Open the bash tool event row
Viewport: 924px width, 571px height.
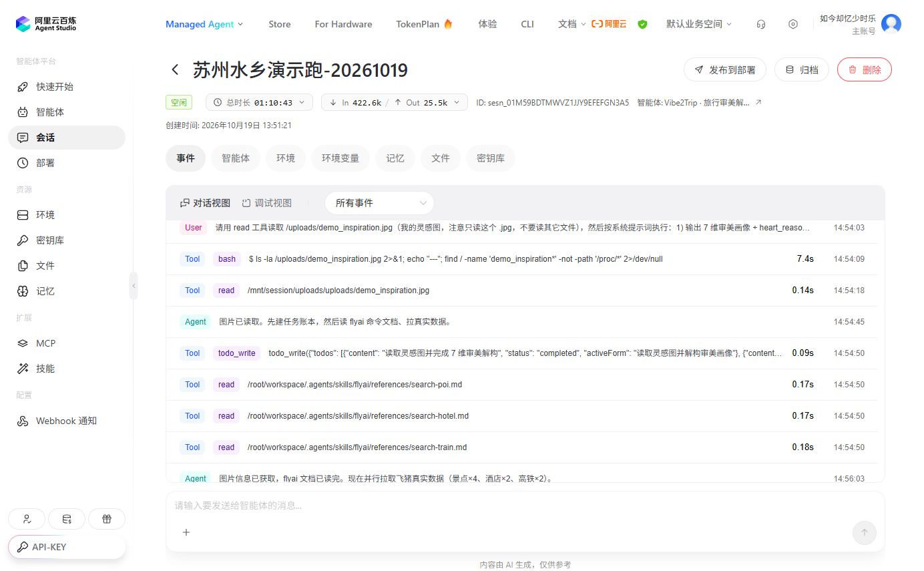tap(522, 259)
